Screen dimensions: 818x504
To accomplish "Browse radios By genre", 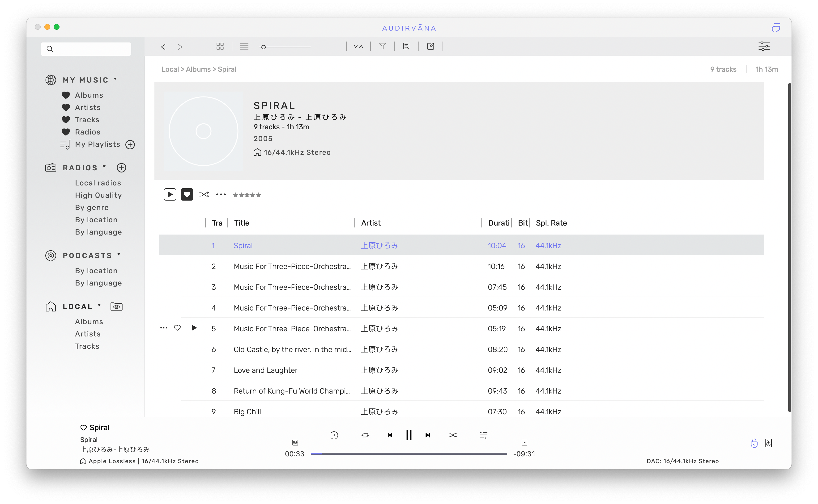I will [92, 208].
